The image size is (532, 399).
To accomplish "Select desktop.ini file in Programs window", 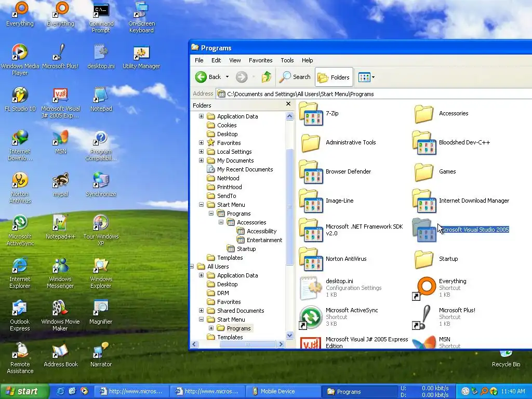I will coord(340,288).
